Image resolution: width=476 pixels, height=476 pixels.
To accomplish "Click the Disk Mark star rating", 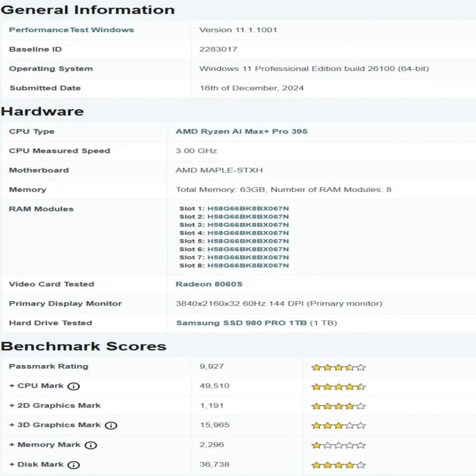I will point(339,465).
